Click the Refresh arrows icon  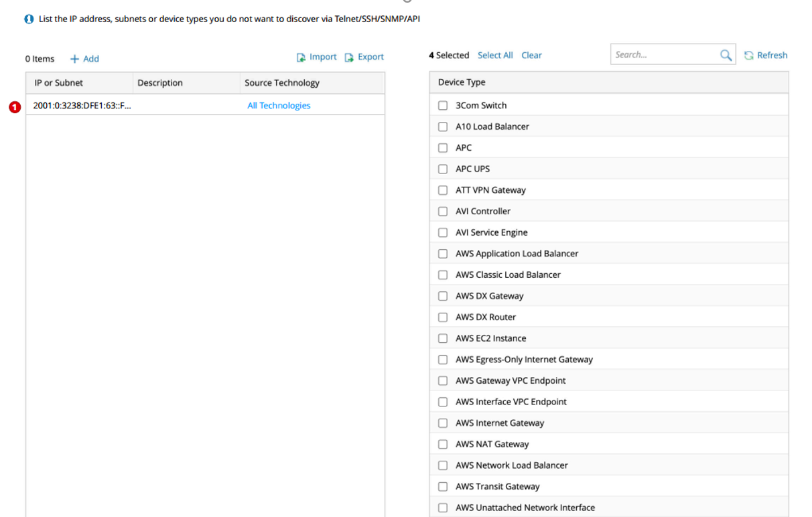749,56
